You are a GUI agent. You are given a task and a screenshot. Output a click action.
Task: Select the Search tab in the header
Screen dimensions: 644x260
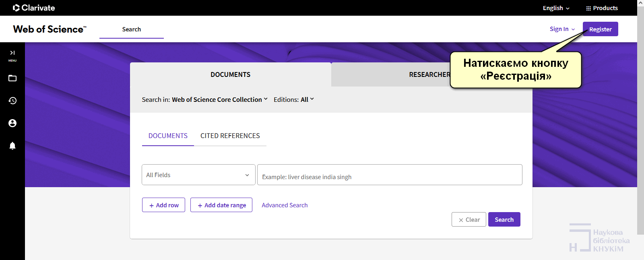(x=132, y=29)
